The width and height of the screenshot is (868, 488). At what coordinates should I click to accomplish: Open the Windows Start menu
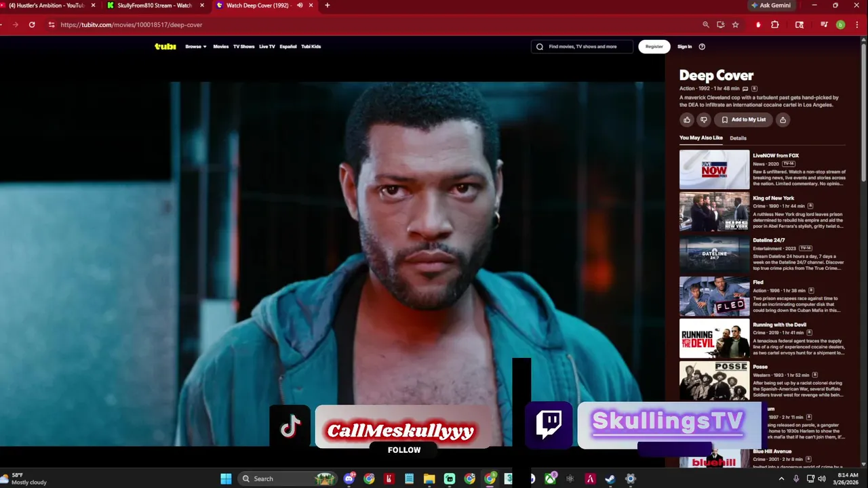tap(226, 479)
